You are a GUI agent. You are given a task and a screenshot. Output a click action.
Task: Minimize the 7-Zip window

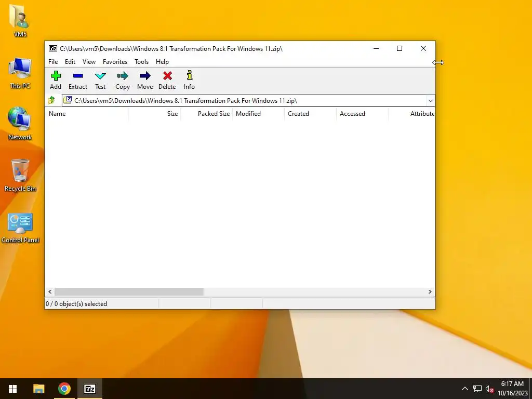point(376,48)
